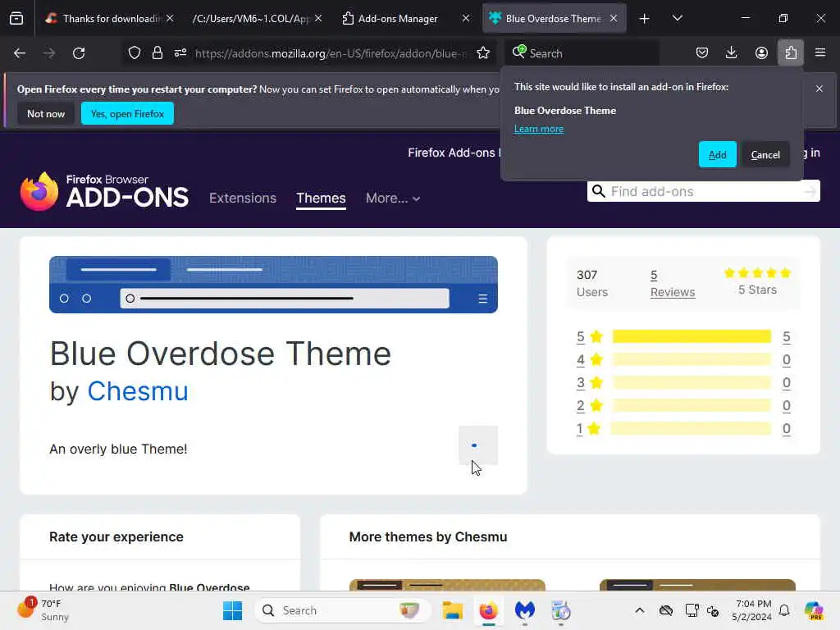Open the Pocket save icon
840x630 pixels.
tap(702, 53)
